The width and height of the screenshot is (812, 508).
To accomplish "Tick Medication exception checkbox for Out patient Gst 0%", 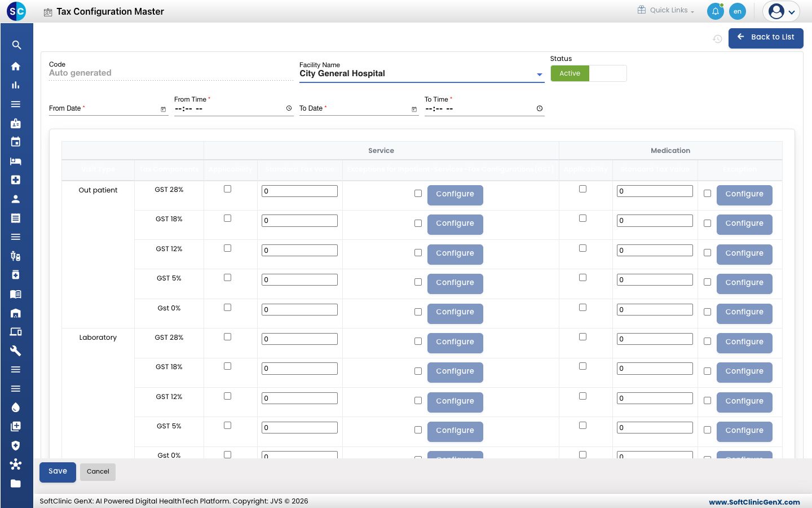I will coord(708,312).
